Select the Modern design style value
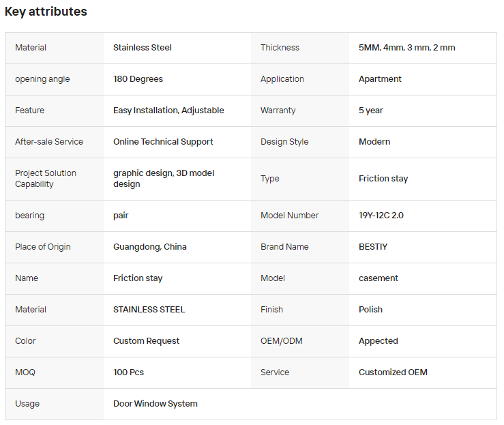The image size is (504, 425). pyautogui.click(x=374, y=142)
